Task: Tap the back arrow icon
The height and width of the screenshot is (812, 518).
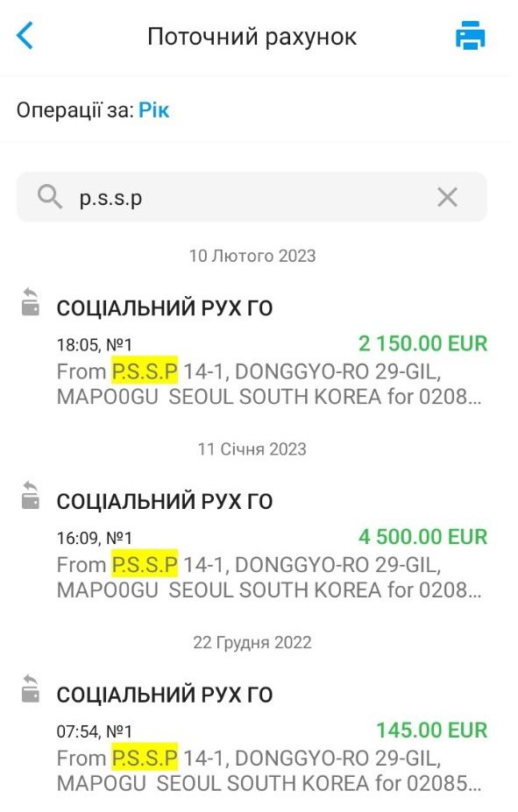Action: click(25, 35)
